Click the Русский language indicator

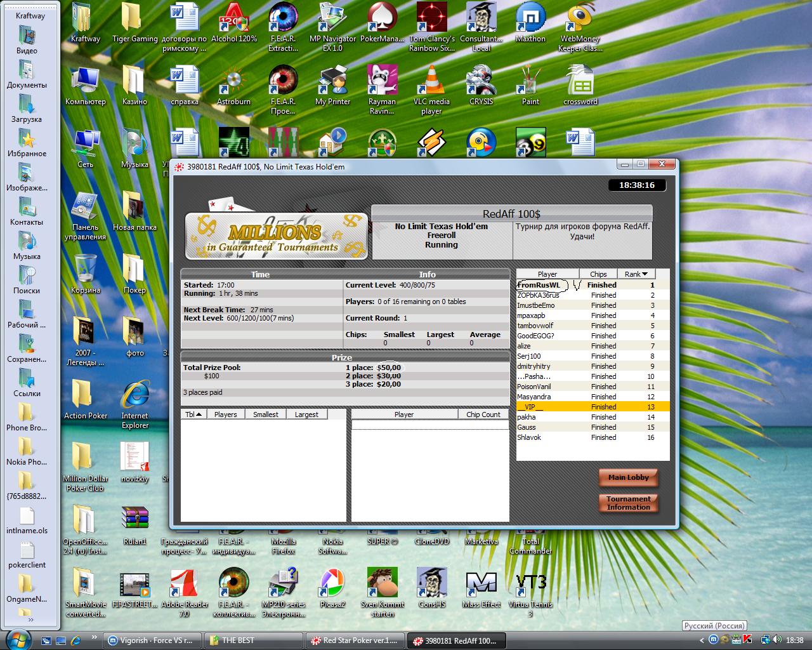click(714, 625)
